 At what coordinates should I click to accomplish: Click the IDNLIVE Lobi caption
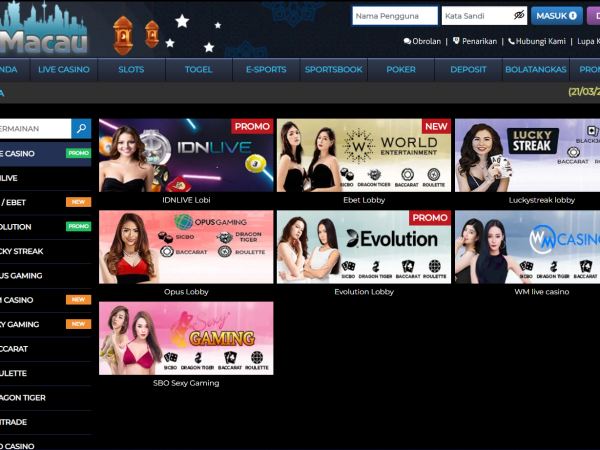click(186, 200)
